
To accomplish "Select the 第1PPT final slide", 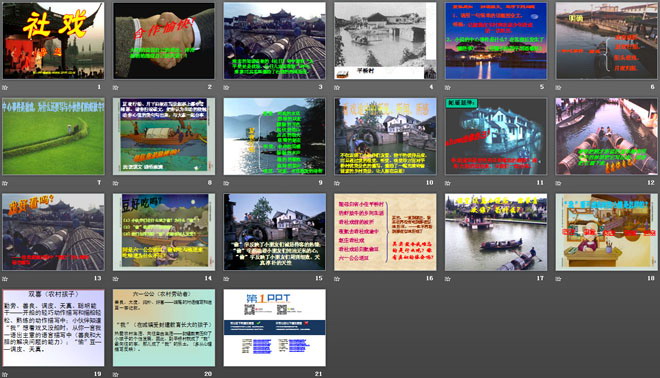I will (274, 327).
